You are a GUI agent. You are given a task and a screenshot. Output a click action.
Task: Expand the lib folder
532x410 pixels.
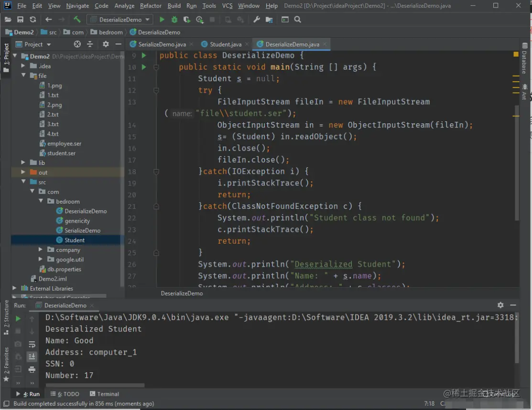pos(23,162)
